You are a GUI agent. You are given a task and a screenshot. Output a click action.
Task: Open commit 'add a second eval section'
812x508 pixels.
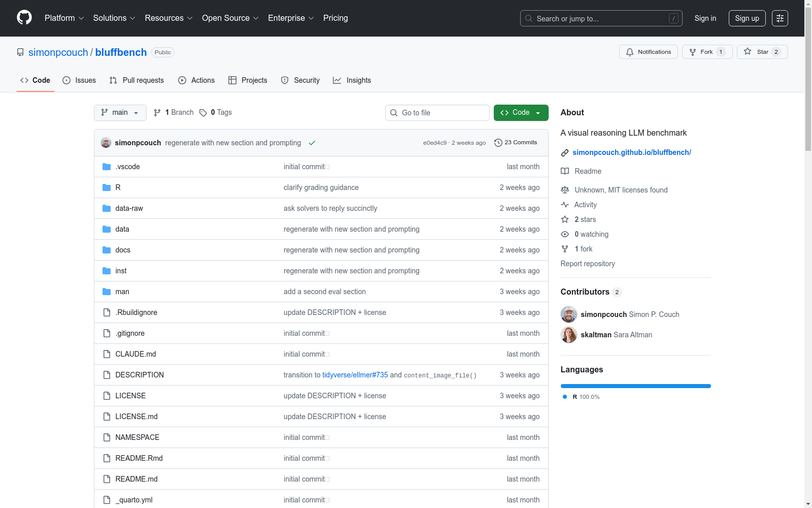(x=325, y=292)
